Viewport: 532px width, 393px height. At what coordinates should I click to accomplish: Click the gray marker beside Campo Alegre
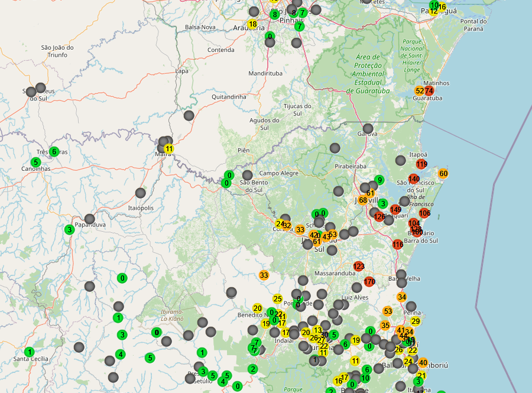247,175
